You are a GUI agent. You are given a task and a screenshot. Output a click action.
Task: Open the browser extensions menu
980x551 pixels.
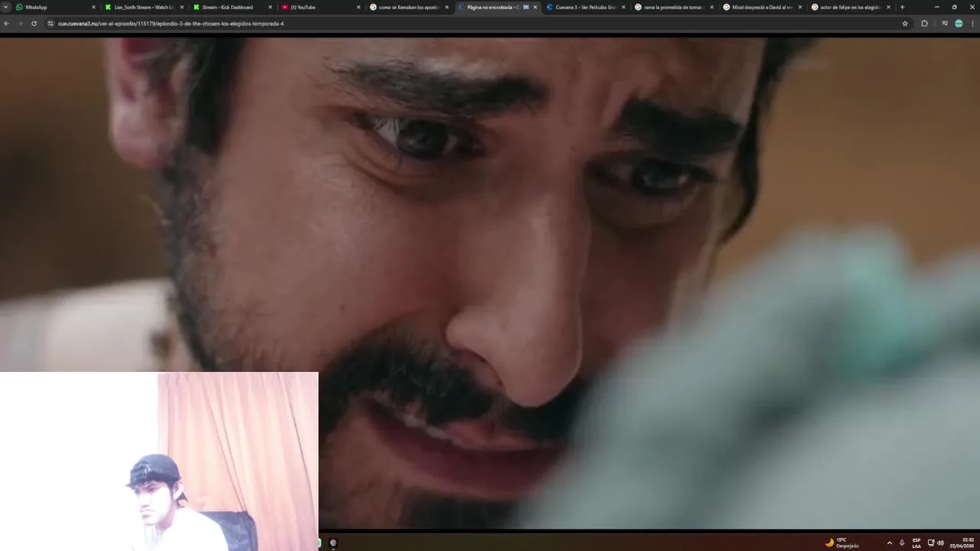[x=924, y=24]
